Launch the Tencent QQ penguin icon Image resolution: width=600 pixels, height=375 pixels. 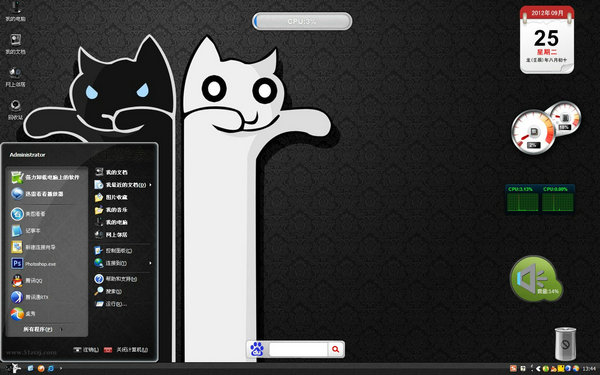pos(17,280)
